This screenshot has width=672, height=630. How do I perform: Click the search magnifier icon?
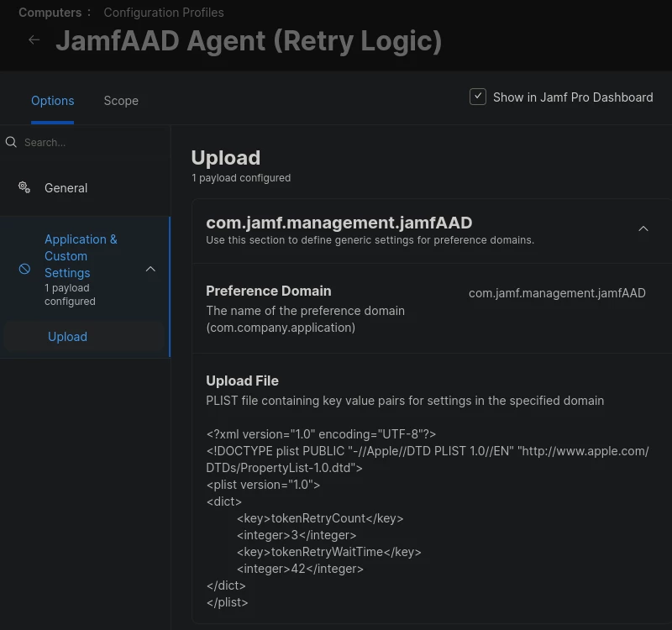coord(11,142)
